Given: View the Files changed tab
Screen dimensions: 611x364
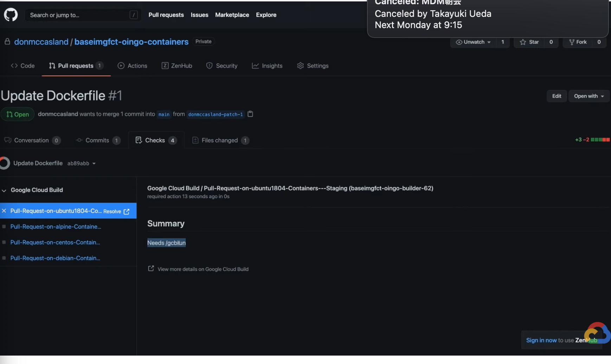Looking at the screenshot, I should pos(221,140).
